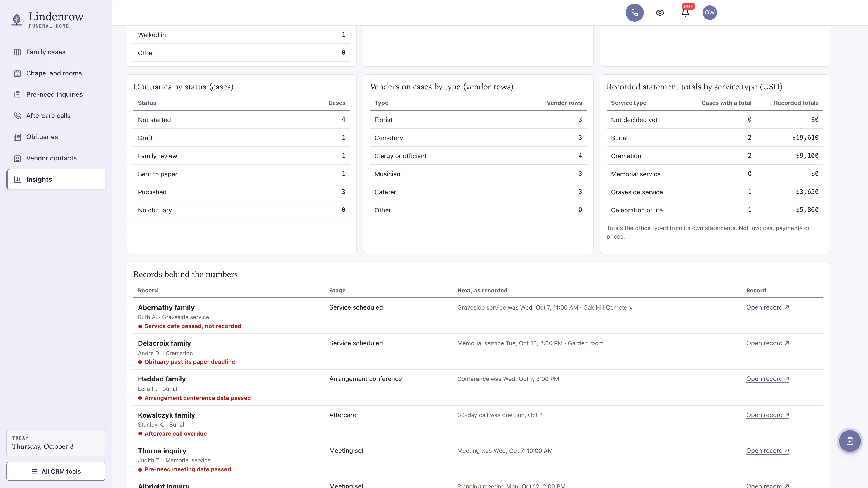
Task: Click 'Published' obituary status row
Action: pos(241,192)
